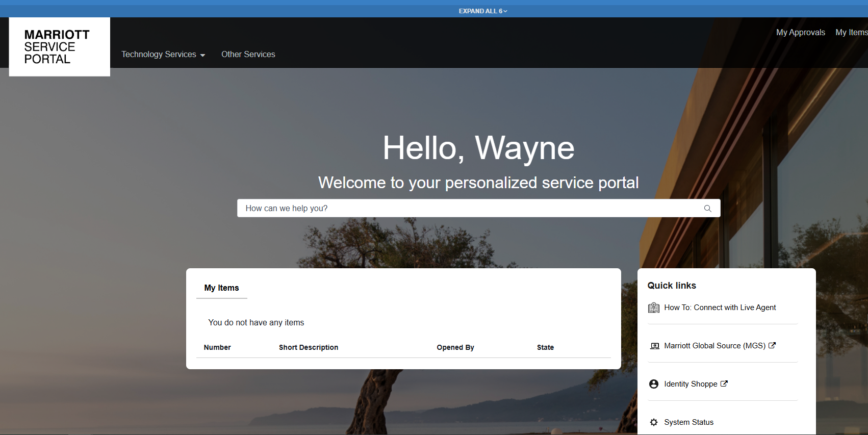The height and width of the screenshot is (435, 868).
Task: Click the System Status gear icon
Action: tap(654, 422)
